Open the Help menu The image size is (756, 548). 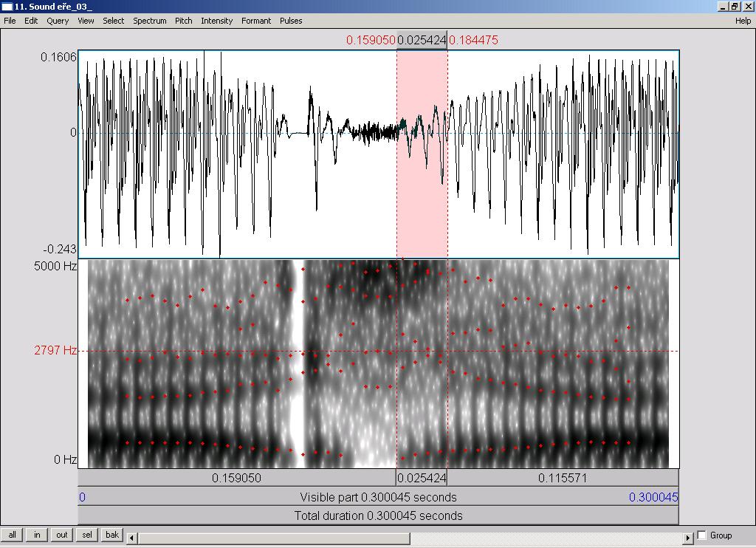743,21
